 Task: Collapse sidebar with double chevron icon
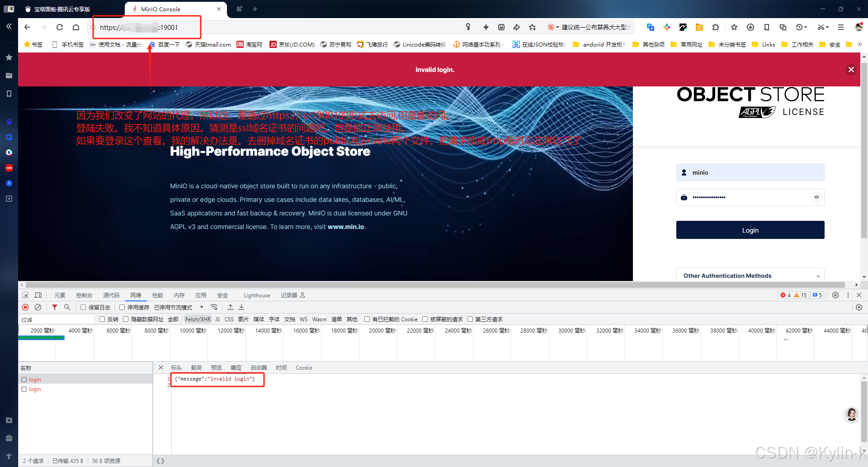[x=9, y=27]
